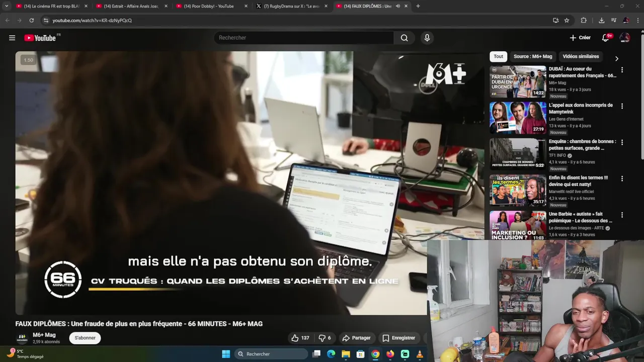
Task: Open Chrome three-dot menu
Action: click(637, 20)
